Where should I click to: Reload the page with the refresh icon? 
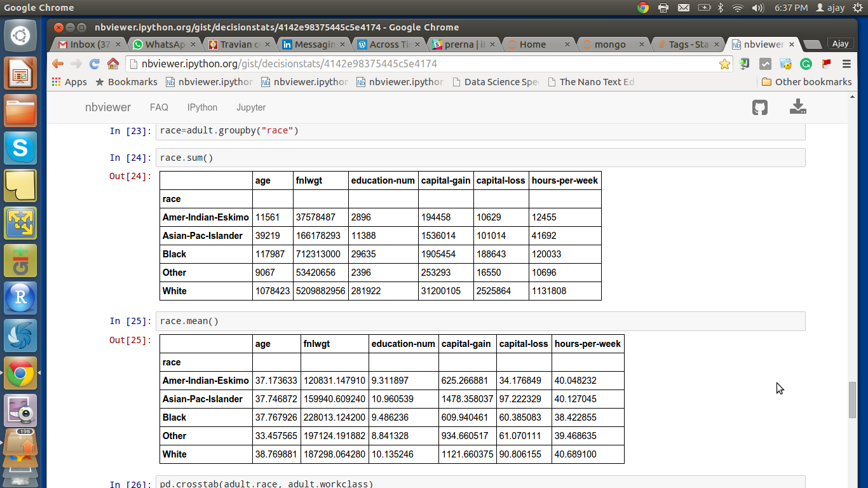pos(95,64)
